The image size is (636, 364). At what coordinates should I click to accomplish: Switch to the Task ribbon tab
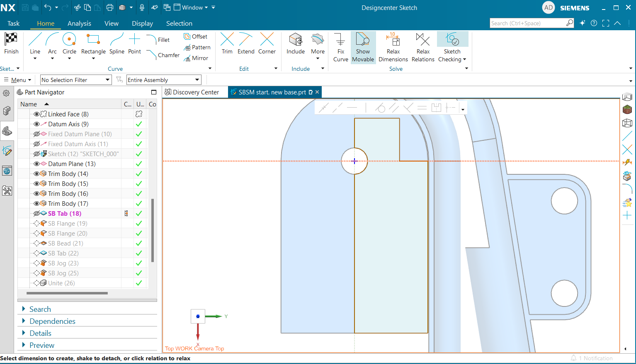click(13, 24)
